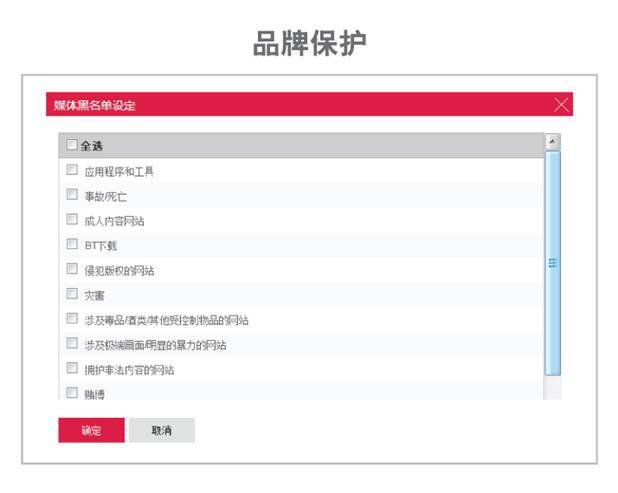Screen dimensions: 618x493
Task: Close the 媒体黑名单设定 dialog with X
Action: pos(561,105)
